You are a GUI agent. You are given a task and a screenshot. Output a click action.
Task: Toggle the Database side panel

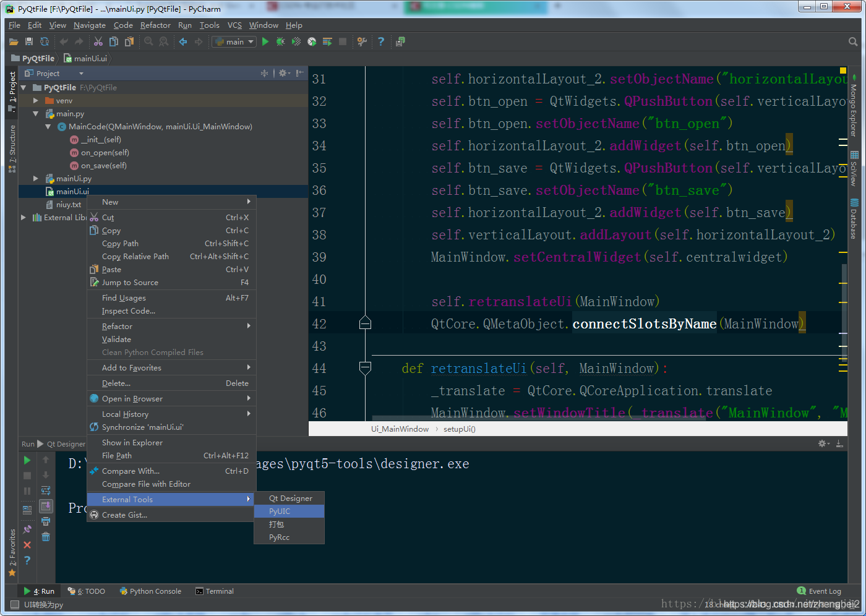(x=854, y=219)
